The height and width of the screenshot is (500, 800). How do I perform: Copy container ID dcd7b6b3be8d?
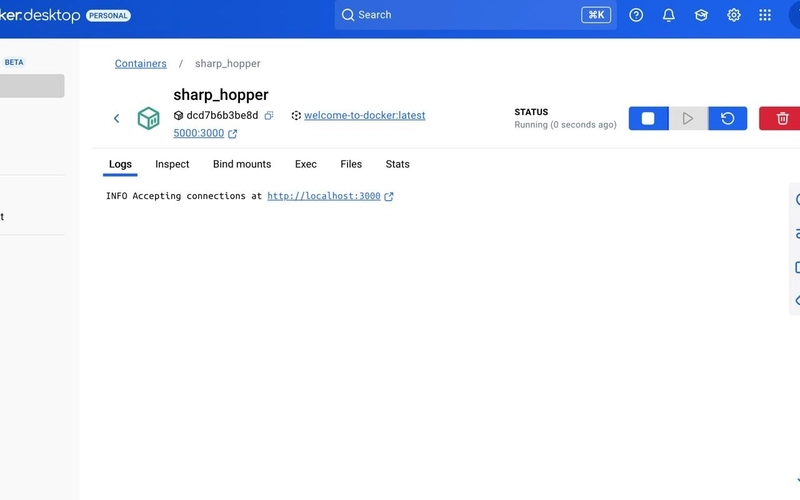269,116
